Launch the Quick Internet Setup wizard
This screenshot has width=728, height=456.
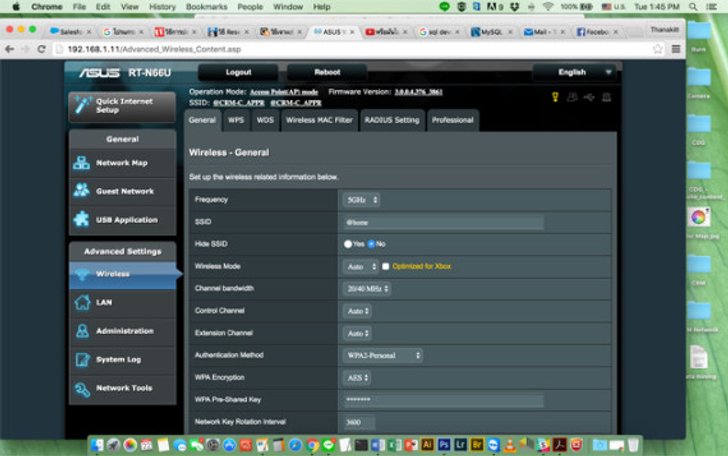[x=122, y=106]
